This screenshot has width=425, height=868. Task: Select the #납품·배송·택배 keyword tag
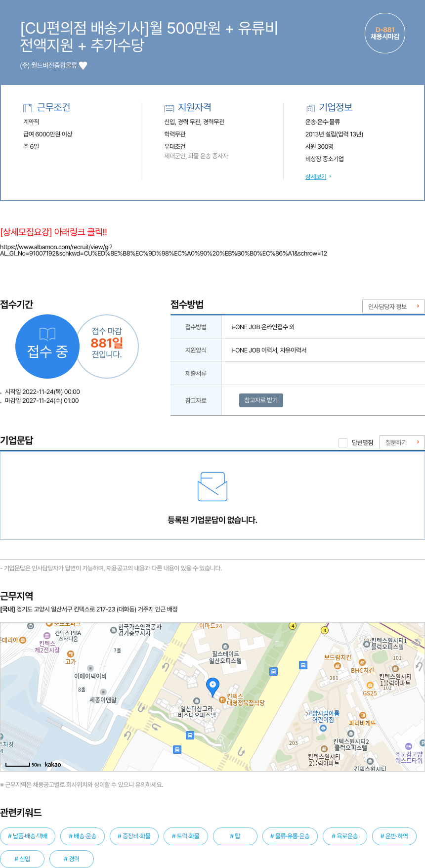(x=28, y=836)
